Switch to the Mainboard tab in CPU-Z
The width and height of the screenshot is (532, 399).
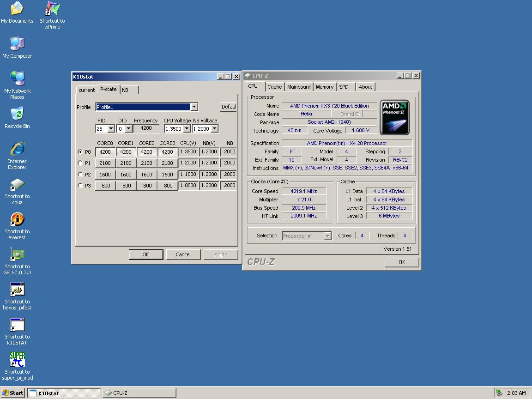(299, 87)
